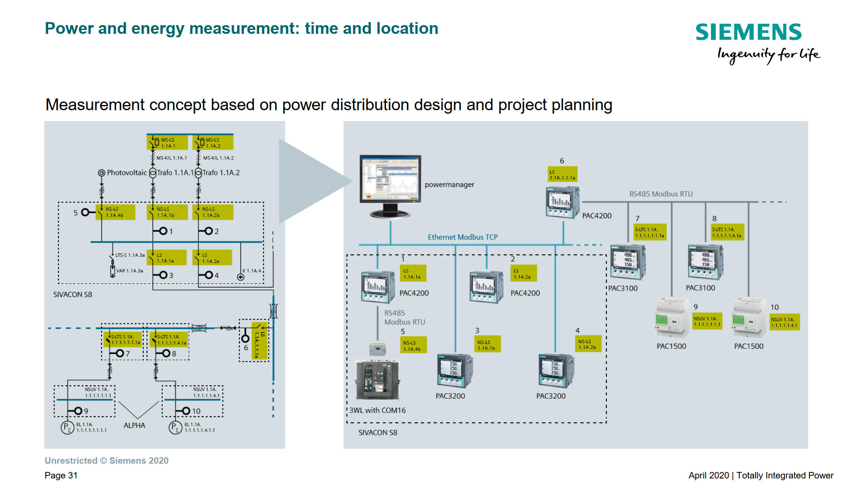Click the slide title about power and energy measurement
The width and height of the screenshot is (868, 488).
pos(241,29)
